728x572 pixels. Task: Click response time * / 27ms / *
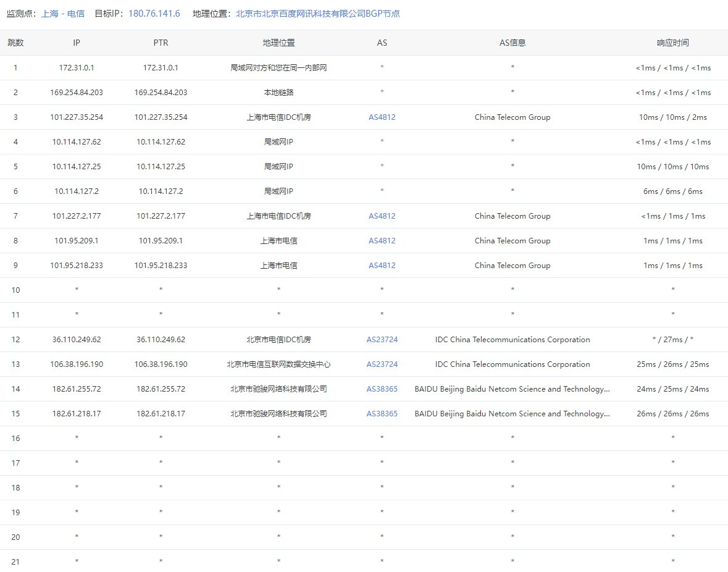[x=673, y=339]
